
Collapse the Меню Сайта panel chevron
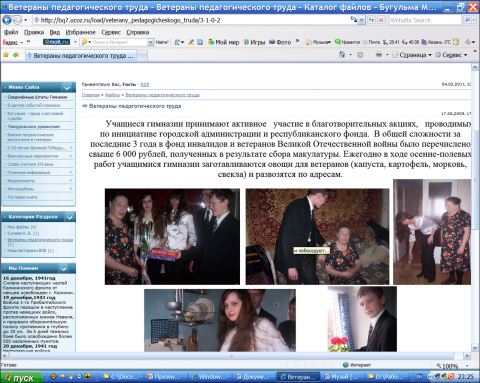coord(67,88)
